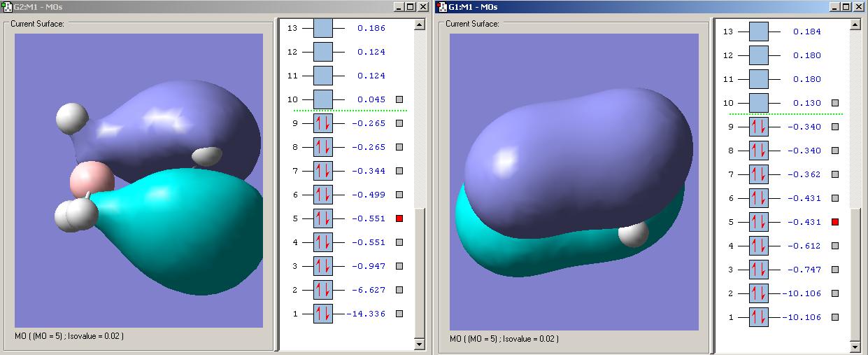The width and height of the screenshot is (868, 355).
Task: Select occupied orbital 6 box in G2:M1
Action: (x=323, y=195)
